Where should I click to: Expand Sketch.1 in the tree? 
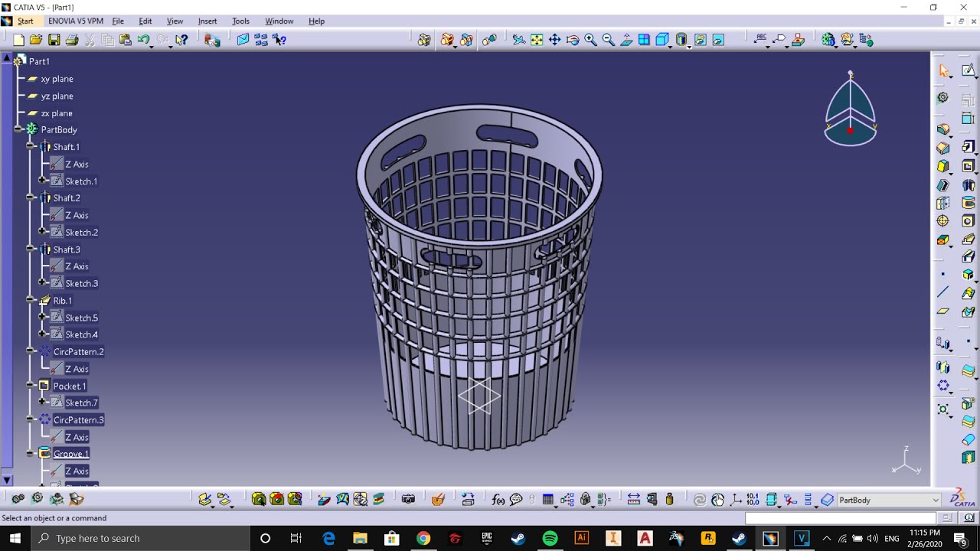coord(42,181)
